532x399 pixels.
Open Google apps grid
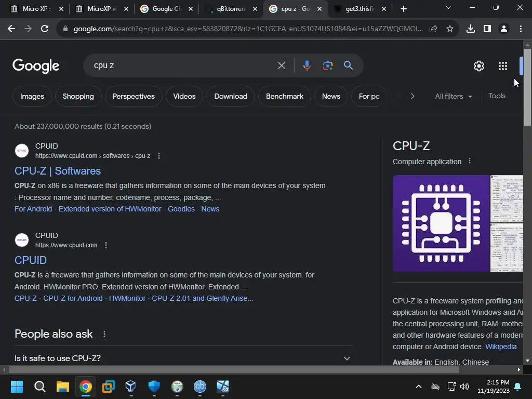[503, 66]
